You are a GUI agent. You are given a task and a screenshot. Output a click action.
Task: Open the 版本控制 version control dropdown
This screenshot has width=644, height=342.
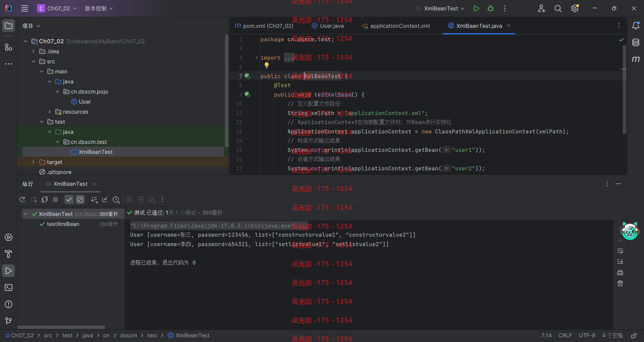(x=99, y=8)
